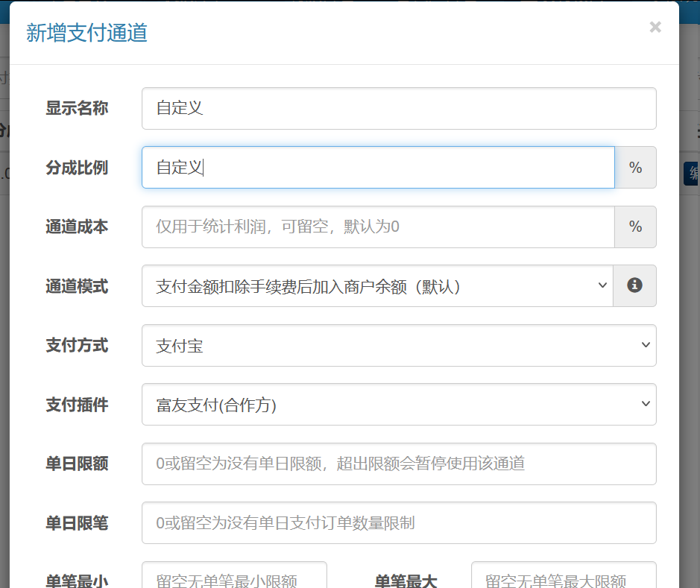Click the 单日限额 field label
The height and width of the screenshot is (588, 700).
click(x=77, y=464)
